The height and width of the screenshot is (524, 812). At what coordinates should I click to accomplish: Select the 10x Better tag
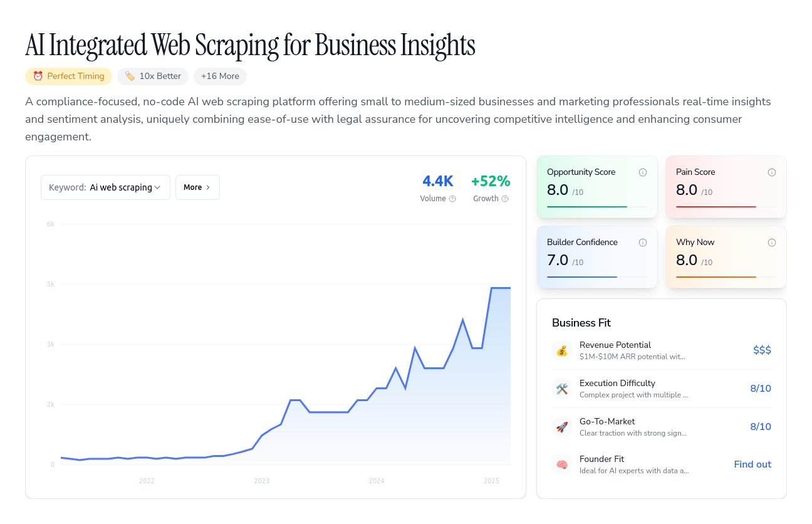click(x=153, y=76)
